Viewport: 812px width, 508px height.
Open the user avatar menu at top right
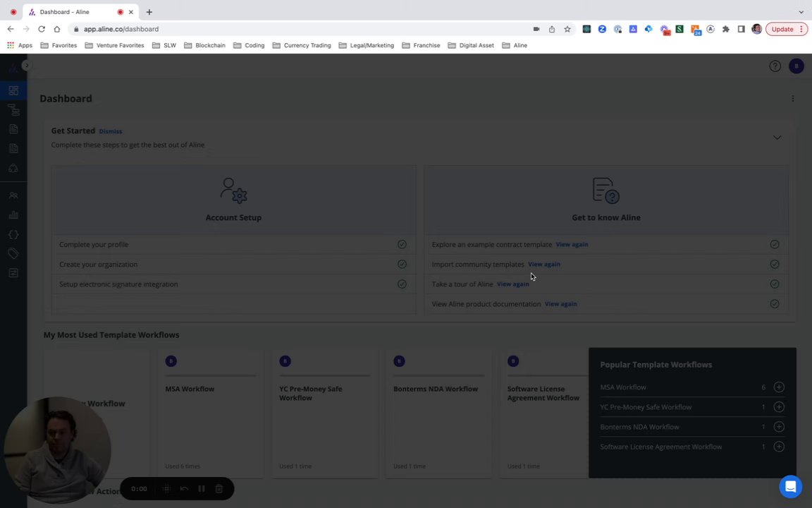[796, 66]
